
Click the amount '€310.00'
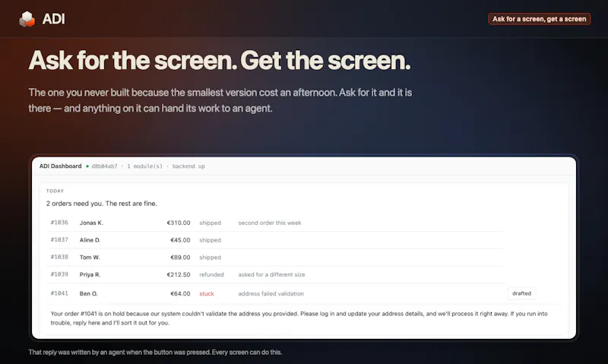tap(179, 223)
